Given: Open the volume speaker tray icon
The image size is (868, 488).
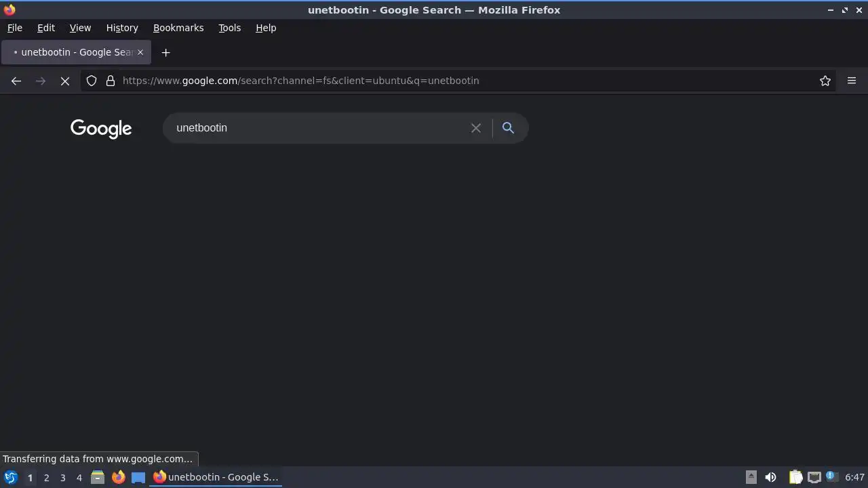Looking at the screenshot, I should 770,477.
